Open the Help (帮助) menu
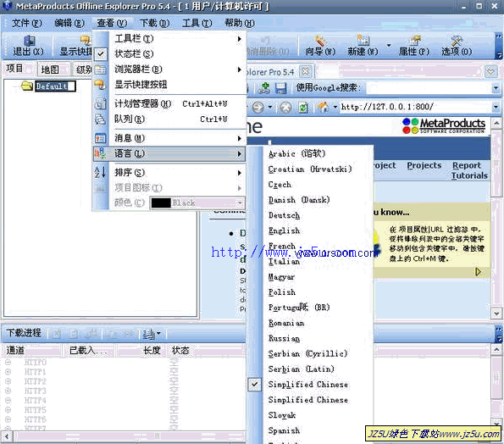Viewport: 504px width, 444px height. (x=240, y=23)
